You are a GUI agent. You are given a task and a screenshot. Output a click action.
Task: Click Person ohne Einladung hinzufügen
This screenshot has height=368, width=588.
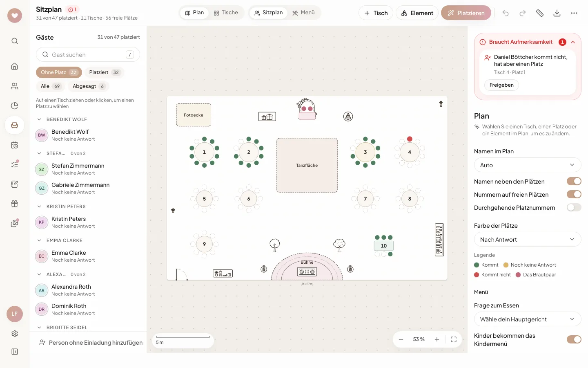(91, 343)
